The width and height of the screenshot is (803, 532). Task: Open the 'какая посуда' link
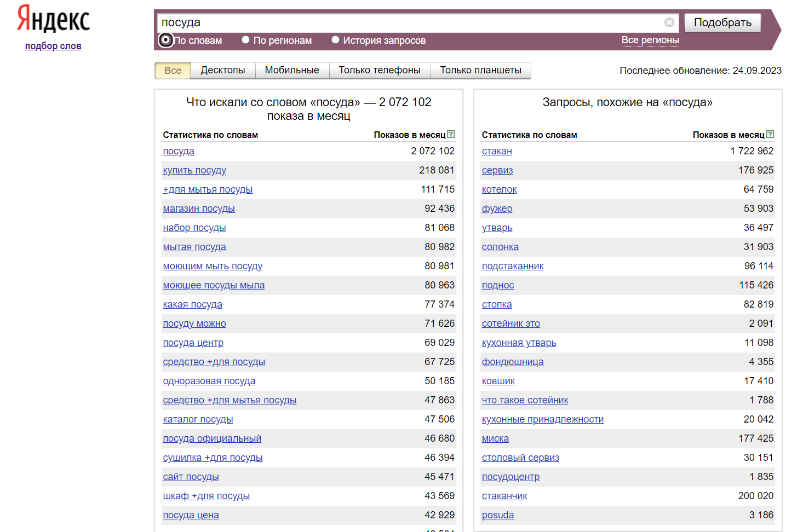[x=192, y=304]
